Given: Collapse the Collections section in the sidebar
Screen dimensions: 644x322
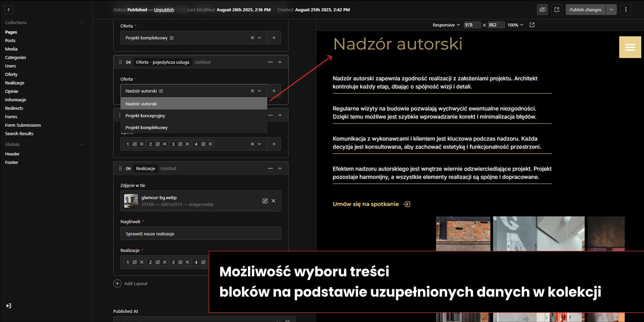Looking at the screenshot, I should (82, 22).
